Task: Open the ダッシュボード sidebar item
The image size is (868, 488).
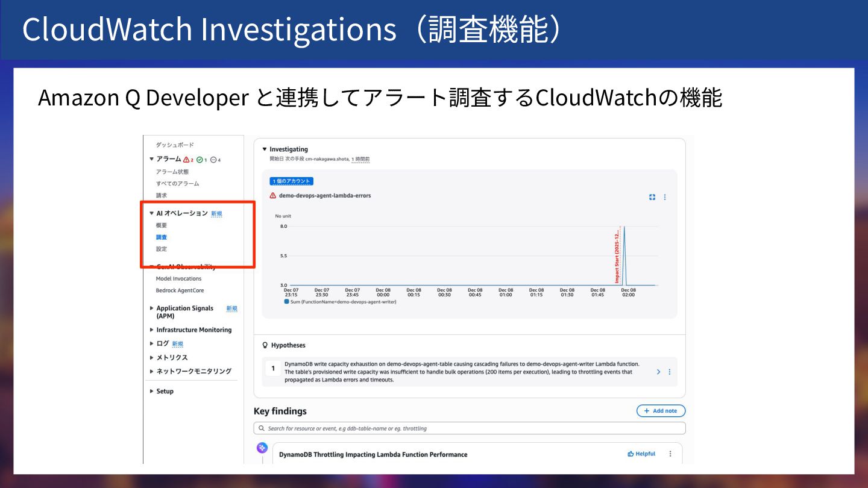Action: pos(175,145)
